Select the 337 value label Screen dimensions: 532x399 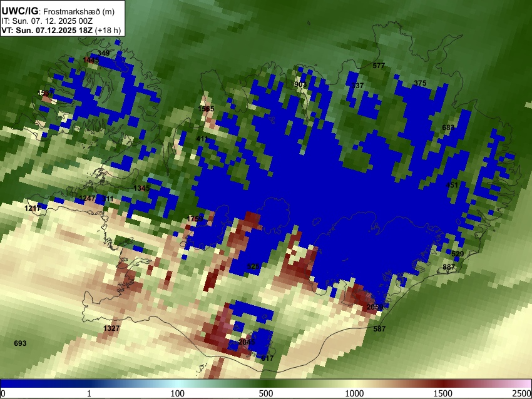tap(357, 86)
